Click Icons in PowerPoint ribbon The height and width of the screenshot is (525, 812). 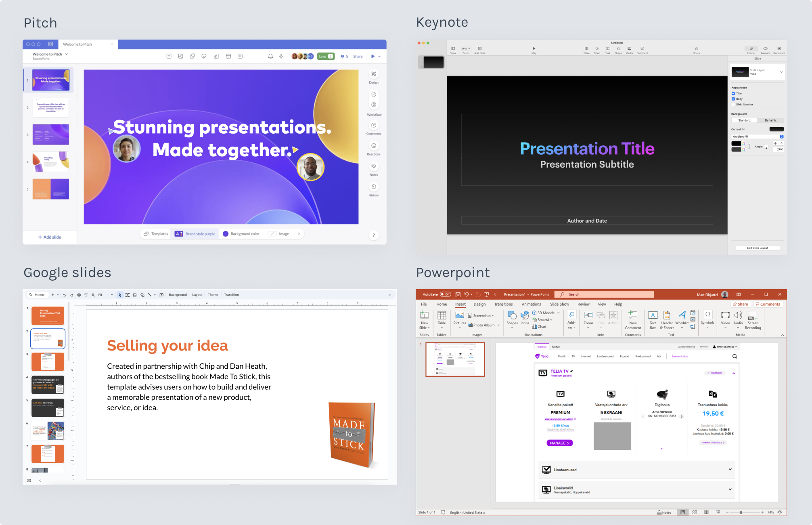[525, 318]
